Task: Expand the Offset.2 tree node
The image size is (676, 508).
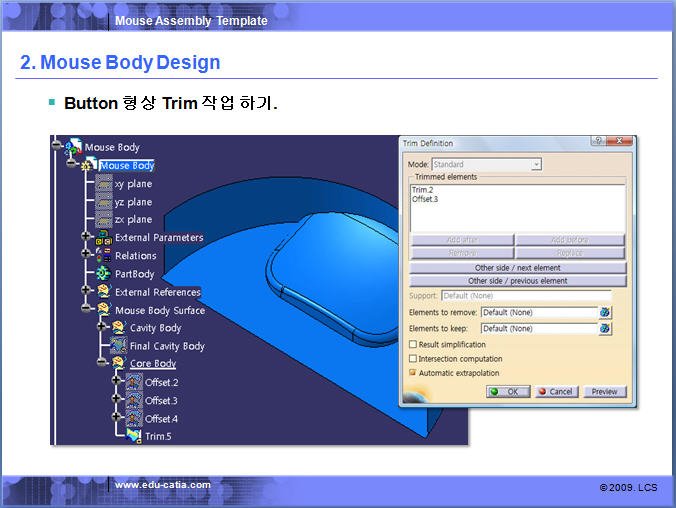Action: (117, 382)
